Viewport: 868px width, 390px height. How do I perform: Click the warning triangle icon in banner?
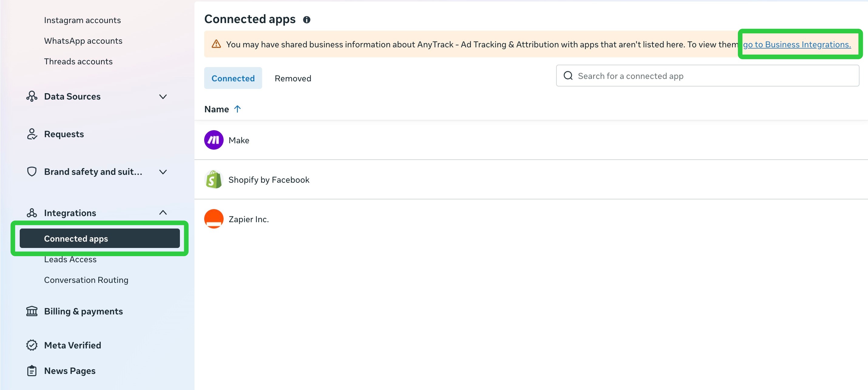coord(216,44)
